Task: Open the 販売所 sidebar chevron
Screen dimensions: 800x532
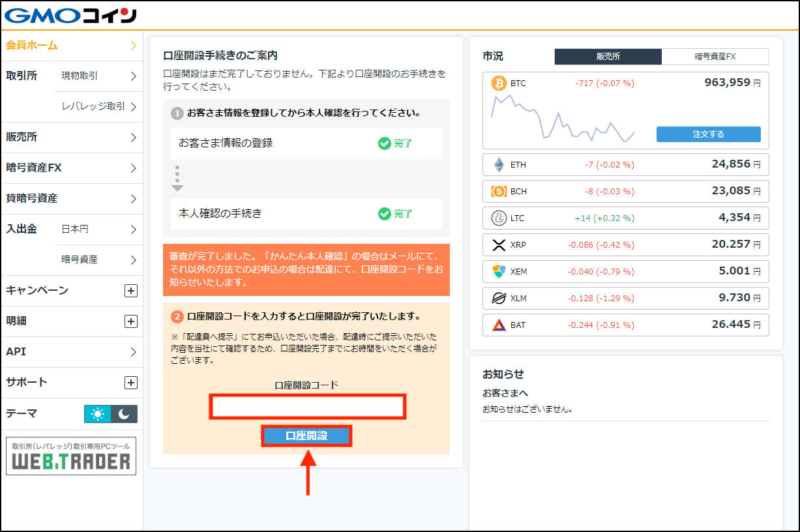Action: pos(133,138)
